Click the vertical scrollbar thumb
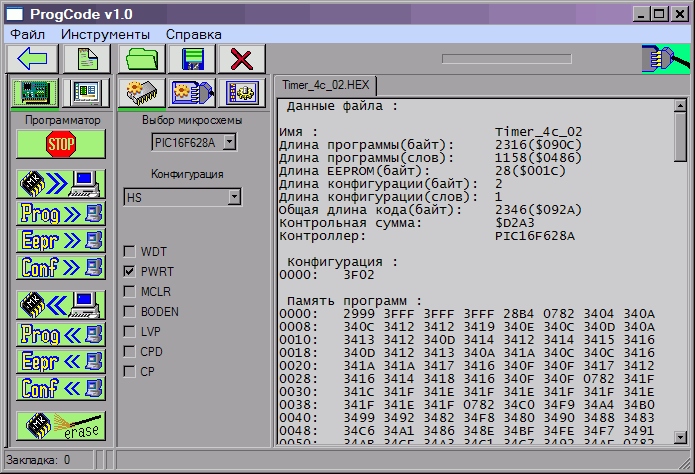 click(x=680, y=137)
